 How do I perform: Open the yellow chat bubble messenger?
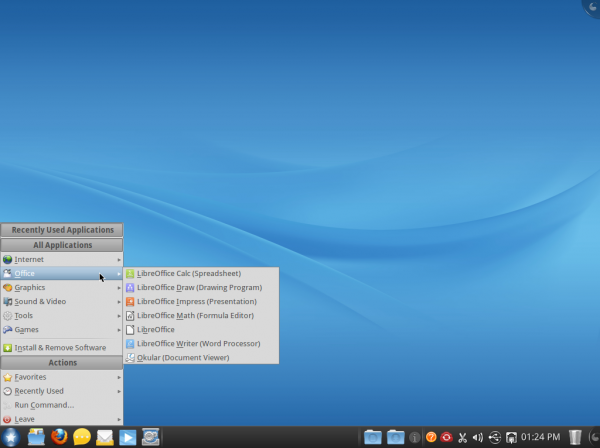[82, 437]
